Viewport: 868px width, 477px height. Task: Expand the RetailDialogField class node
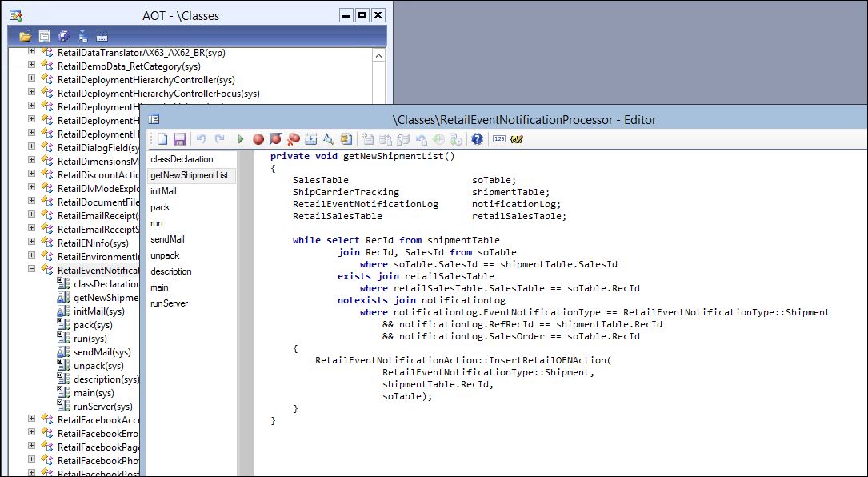32,147
